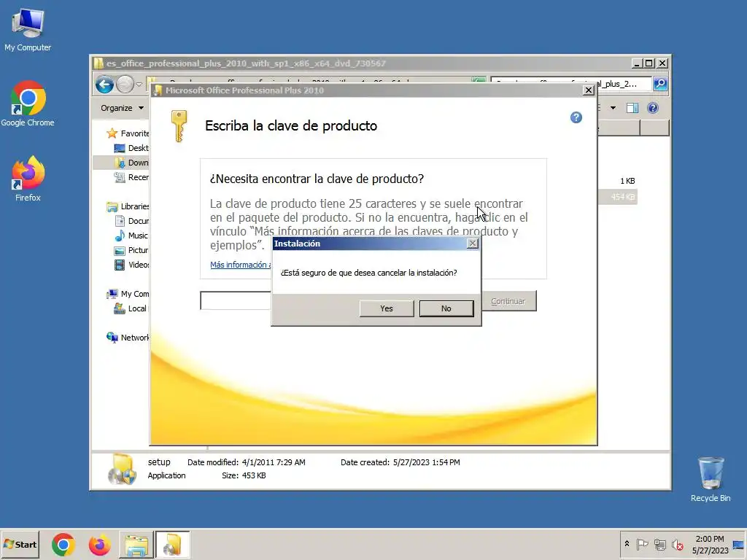Open Documents library in the navigation pane
The width and height of the screenshot is (747, 560).
coord(131,221)
